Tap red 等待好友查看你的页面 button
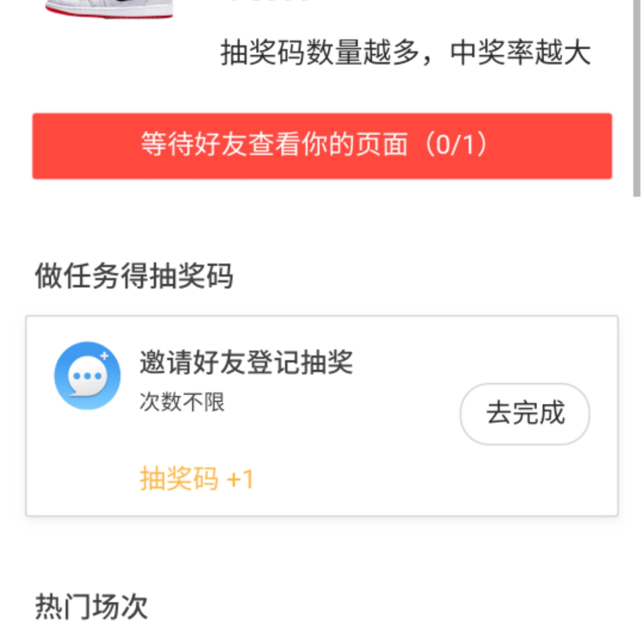The width and height of the screenshot is (644, 644). point(322,146)
